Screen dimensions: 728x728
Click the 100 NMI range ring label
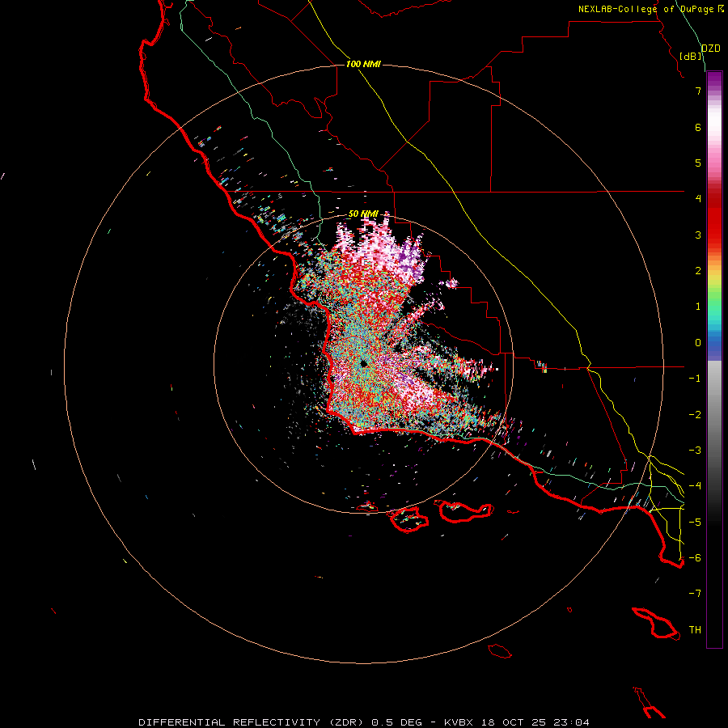point(363,64)
